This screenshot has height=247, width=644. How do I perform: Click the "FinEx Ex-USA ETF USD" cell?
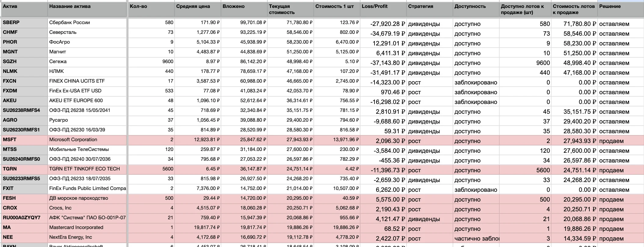87,91
